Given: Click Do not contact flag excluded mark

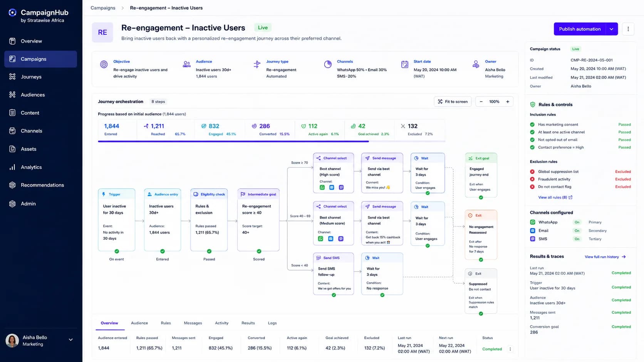Looking at the screenshot, I should coord(532,187).
